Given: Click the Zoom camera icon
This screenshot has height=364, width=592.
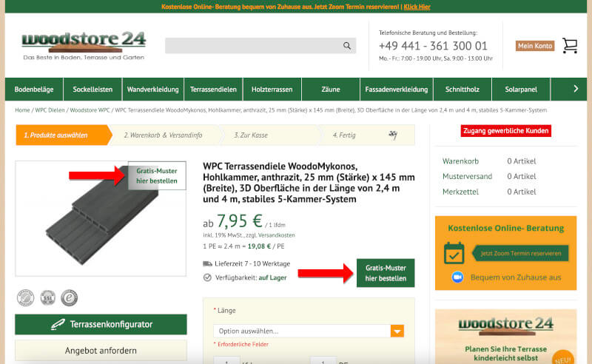Looking at the screenshot, I should [x=457, y=277].
